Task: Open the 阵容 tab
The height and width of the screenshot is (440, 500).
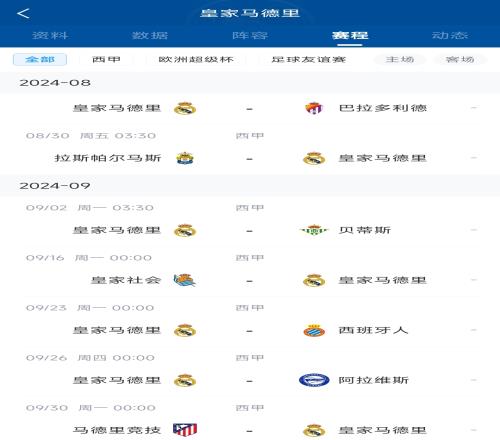Action: 250,35
